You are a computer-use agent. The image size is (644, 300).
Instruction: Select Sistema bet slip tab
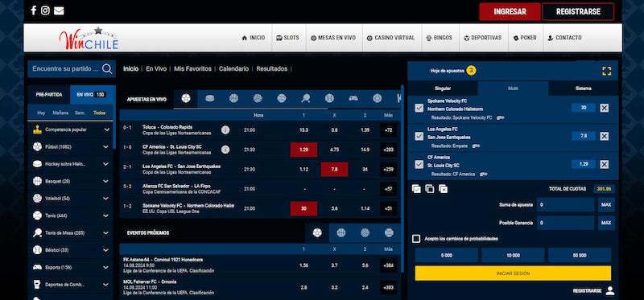583,88
